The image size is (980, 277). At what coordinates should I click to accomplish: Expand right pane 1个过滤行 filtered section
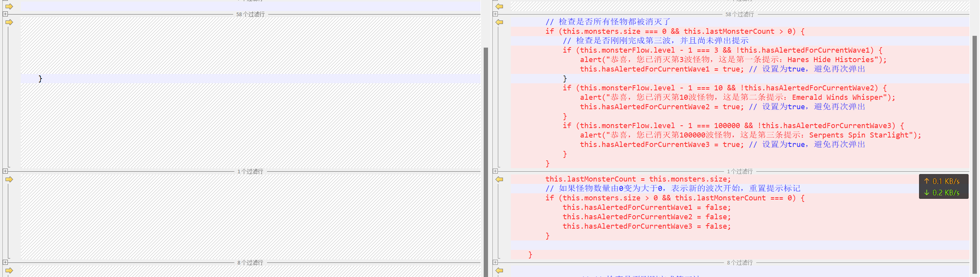tap(495, 171)
